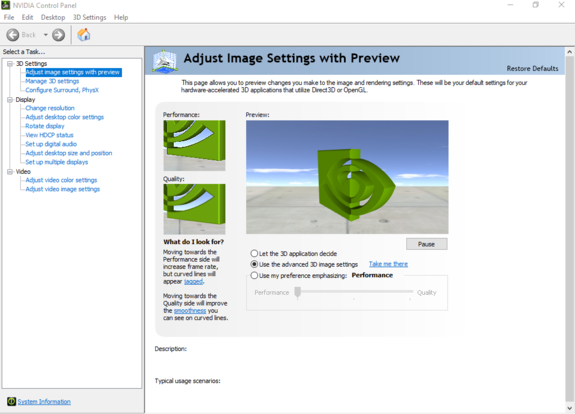Go to the Home page icon
The image size is (575, 414).
click(84, 34)
